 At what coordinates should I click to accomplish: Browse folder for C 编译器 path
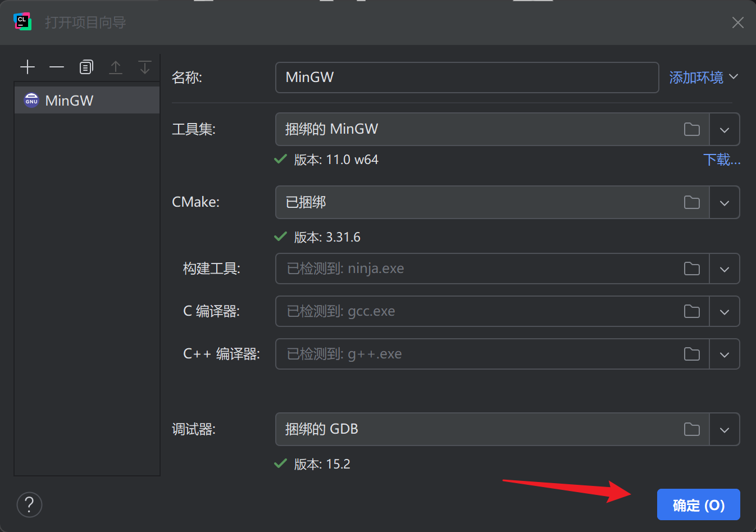click(692, 312)
